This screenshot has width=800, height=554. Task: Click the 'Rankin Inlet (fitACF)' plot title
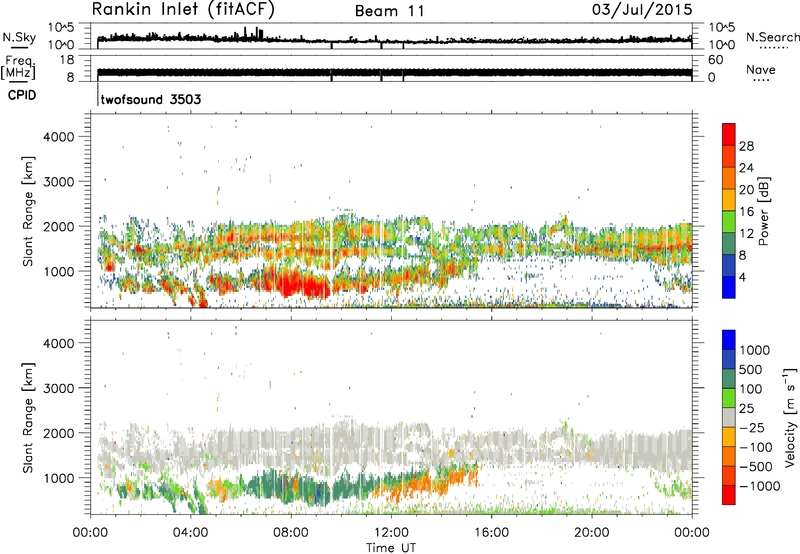pyautogui.click(x=183, y=9)
